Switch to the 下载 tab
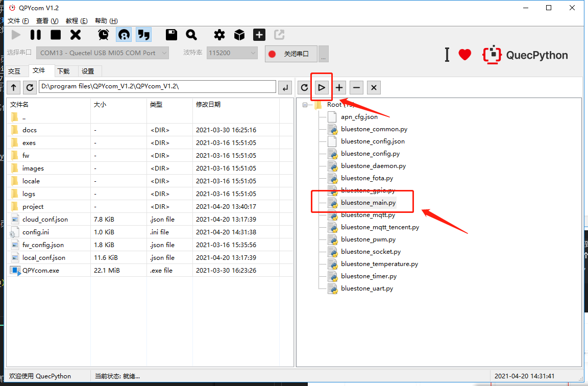Viewport: 588px width, 386px height. pyautogui.click(x=64, y=71)
